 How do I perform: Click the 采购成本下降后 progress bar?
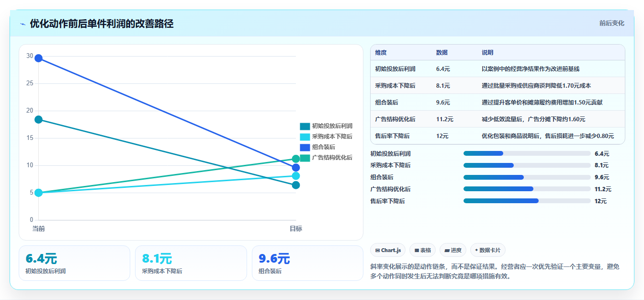pos(527,165)
